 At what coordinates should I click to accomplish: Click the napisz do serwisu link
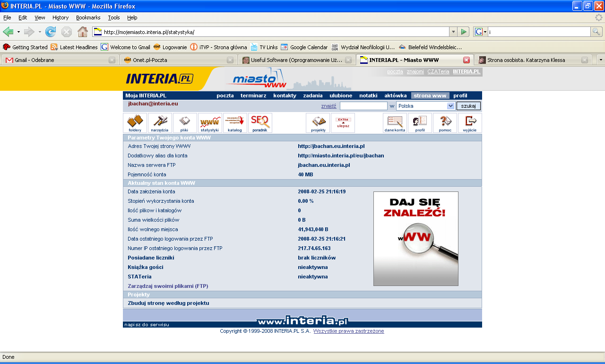pyautogui.click(x=147, y=325)
